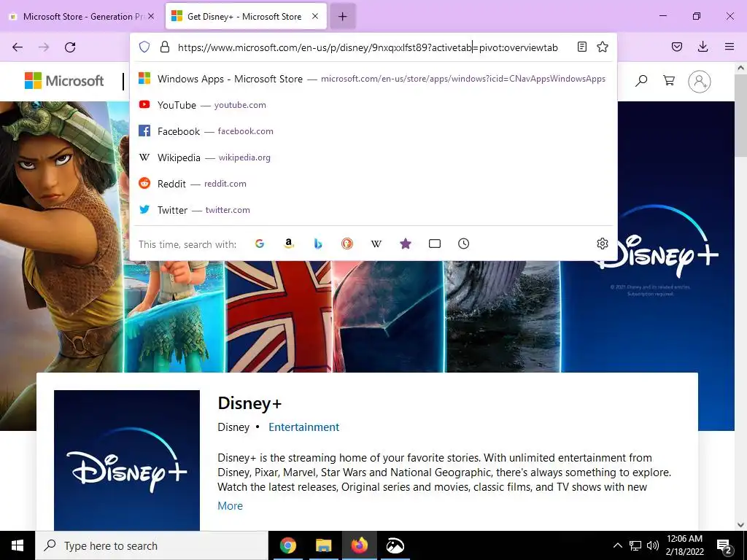Open the notification center
The image size is (747, 560).
pos(724,547)
